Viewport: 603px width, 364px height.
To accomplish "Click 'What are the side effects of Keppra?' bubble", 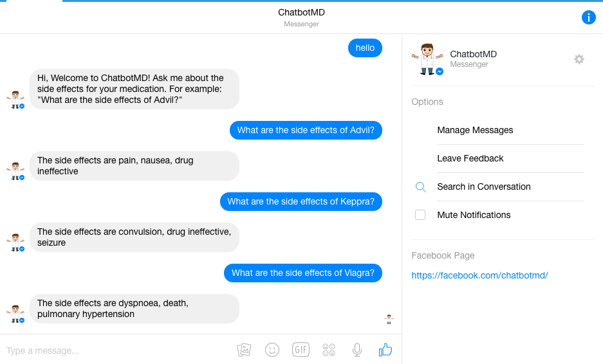I will [x=301, y=201].
